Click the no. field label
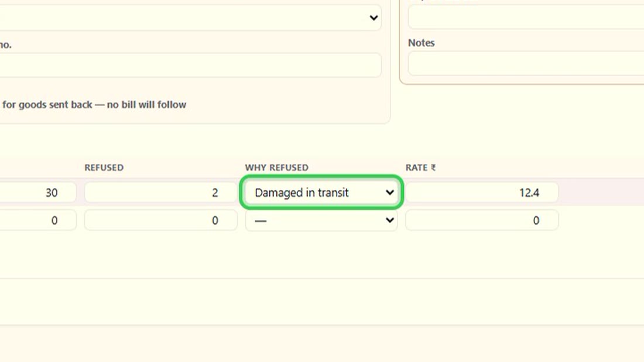Screen dimensions: 644x362 (5, 45)
